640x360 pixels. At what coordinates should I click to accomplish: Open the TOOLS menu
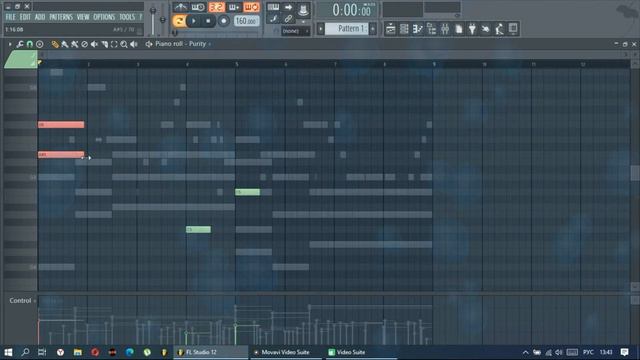pos(127,17)
